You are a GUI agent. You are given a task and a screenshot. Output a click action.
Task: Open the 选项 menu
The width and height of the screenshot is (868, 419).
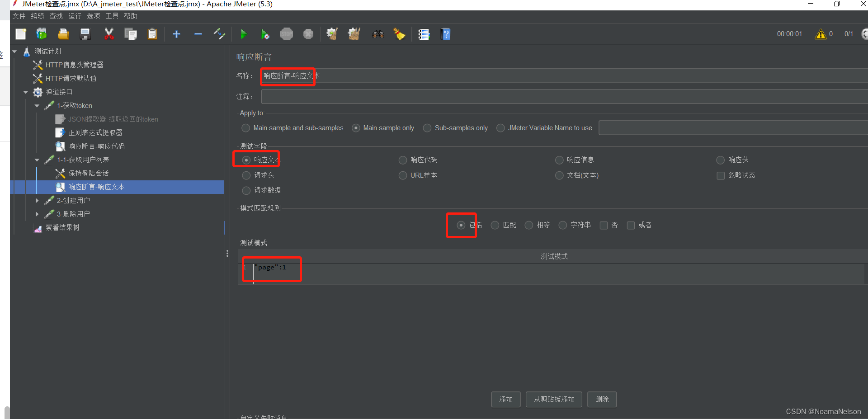[93, 16]
